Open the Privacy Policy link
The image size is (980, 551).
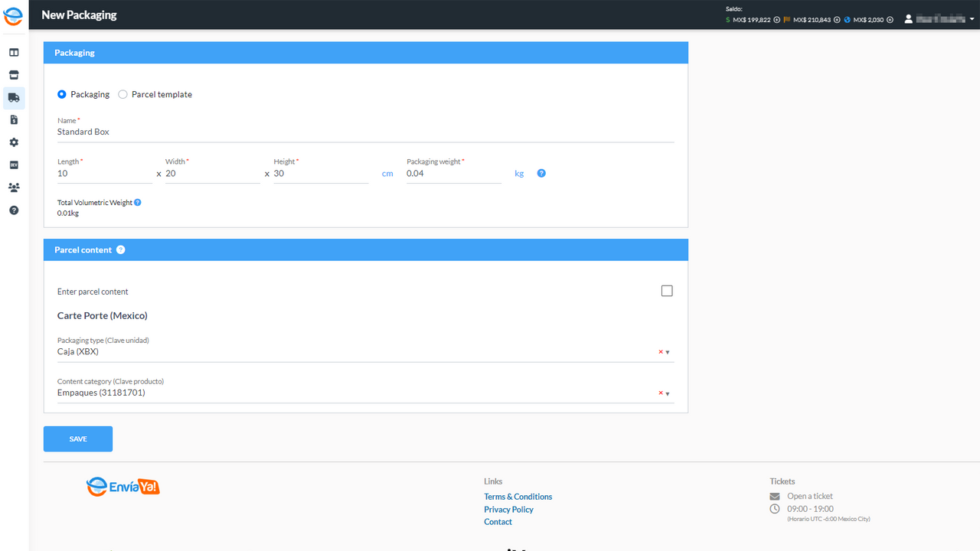508,510
